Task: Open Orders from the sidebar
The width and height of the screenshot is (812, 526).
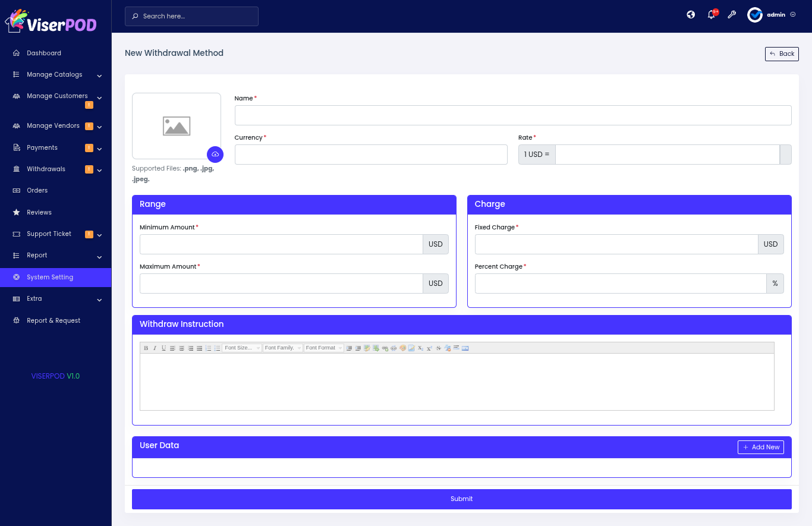Action: tap(37, 191)
